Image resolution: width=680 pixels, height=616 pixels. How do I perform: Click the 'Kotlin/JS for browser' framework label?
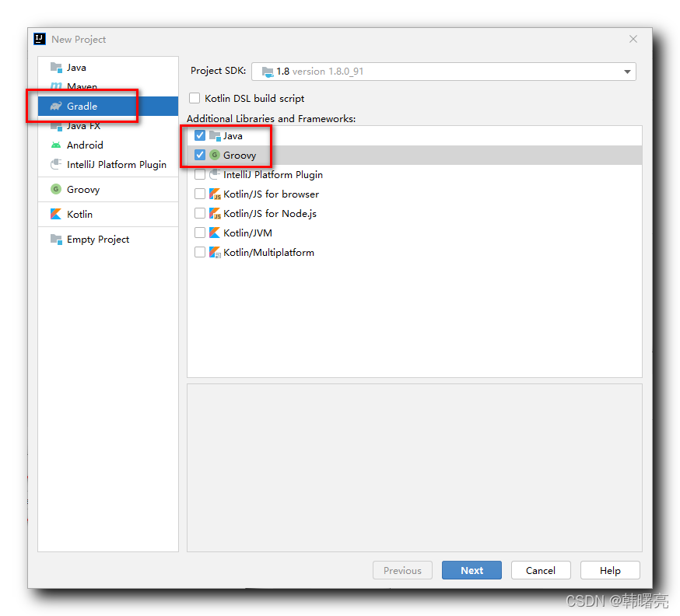(271, 194)
